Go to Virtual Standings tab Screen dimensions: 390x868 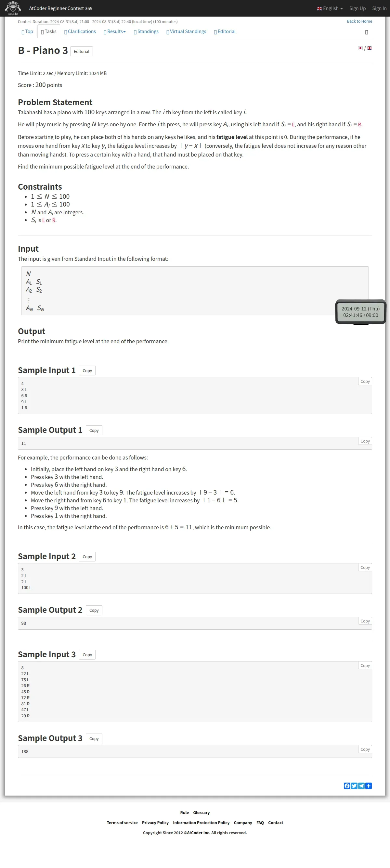[x=186, y=32]
